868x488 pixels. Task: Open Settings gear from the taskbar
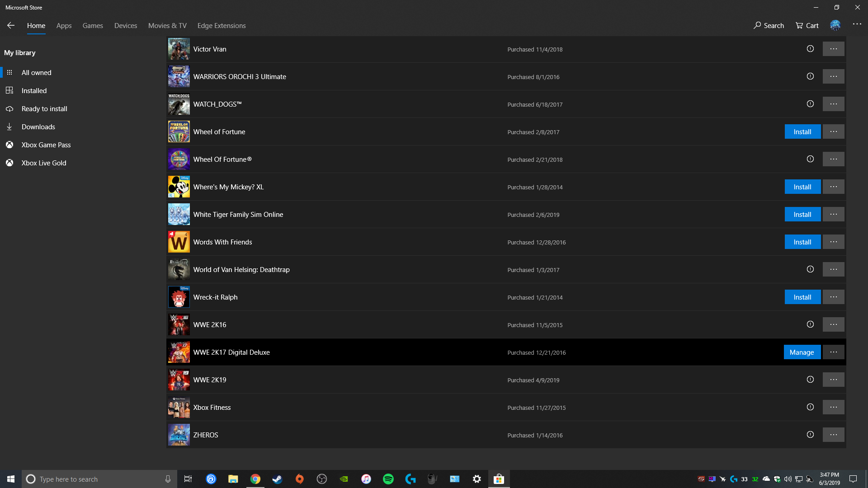[477, 479]
